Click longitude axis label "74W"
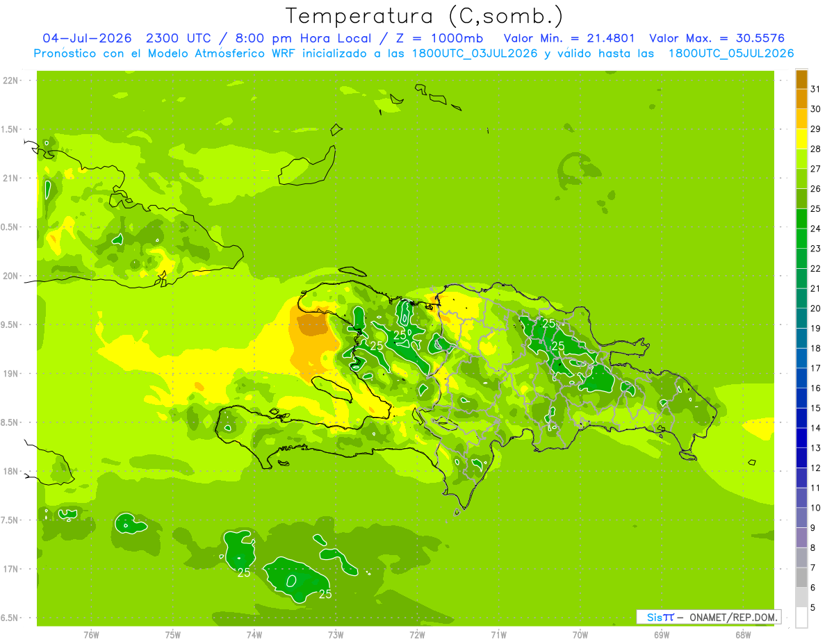 point(254,635)
